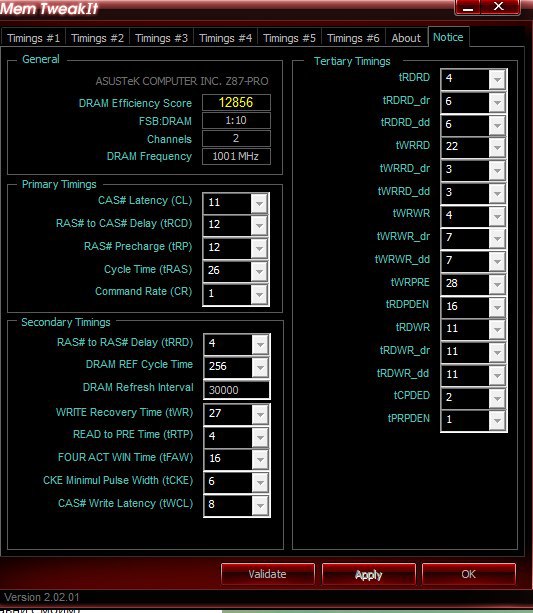The image size is (533, 613).
Task: Open the tWRRD dropdown
Action: 497,147
